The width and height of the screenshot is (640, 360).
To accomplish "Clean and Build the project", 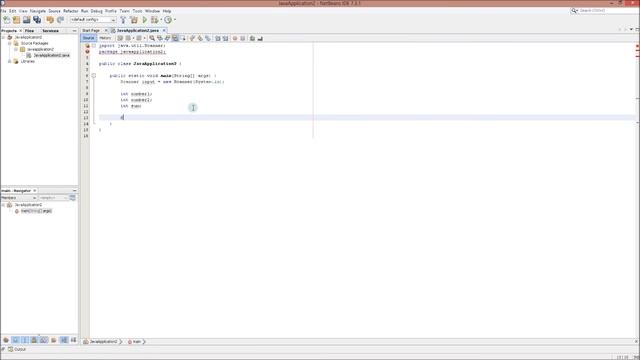I will (134, 20).
